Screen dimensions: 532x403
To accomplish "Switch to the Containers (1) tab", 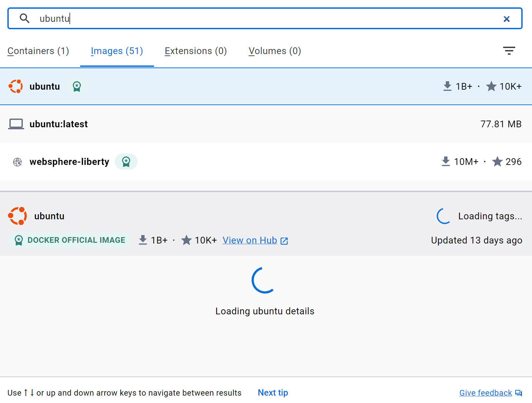I will (38, 51).
